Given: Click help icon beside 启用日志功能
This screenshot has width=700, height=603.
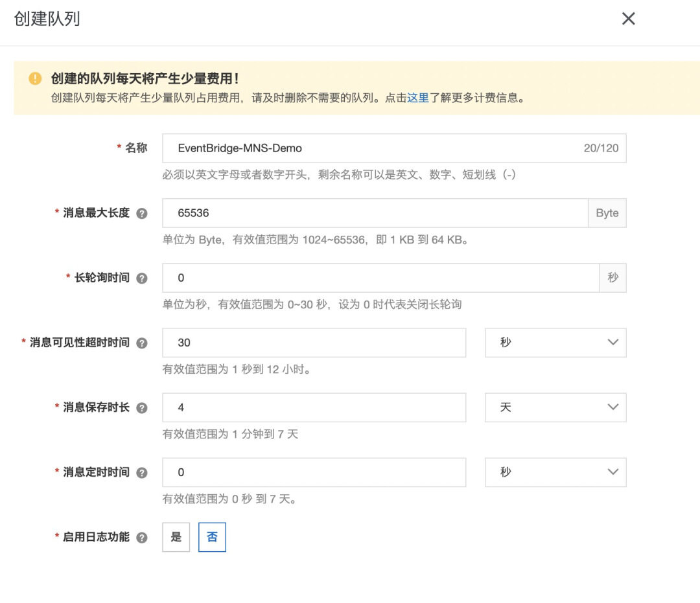Looking at the screenshot, I should (x=142, y=538).
